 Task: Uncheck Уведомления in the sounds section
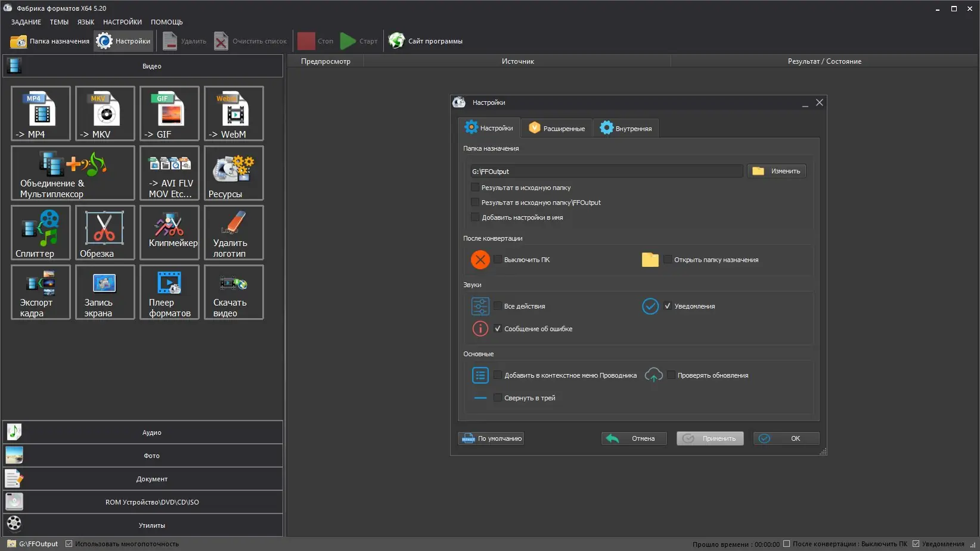pos(668,306)
